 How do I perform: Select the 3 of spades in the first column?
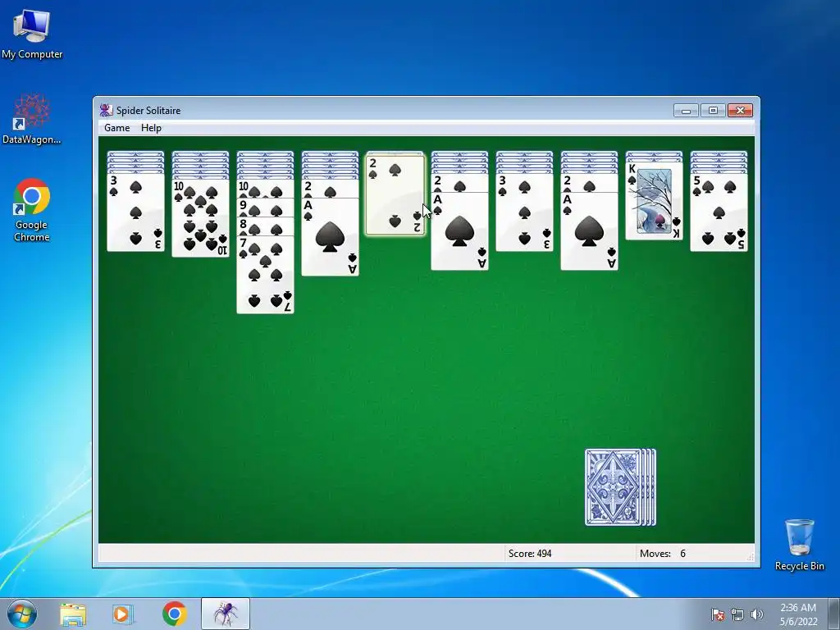pos(135,212)
